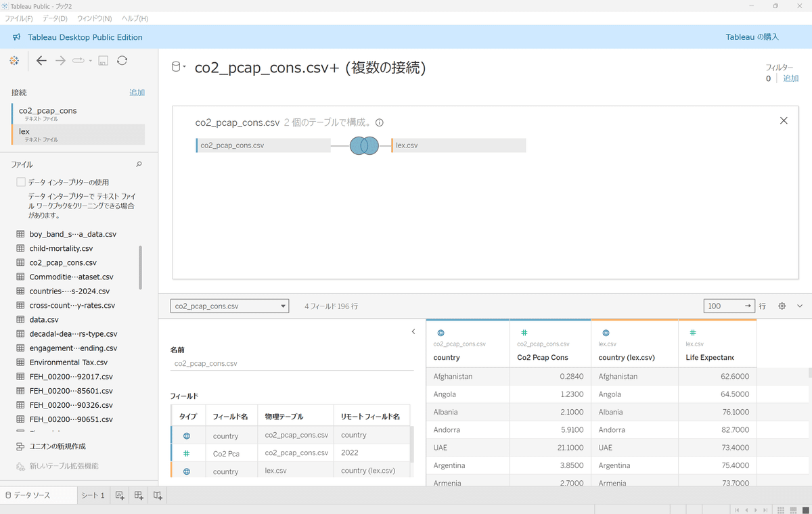Screen dimensions: 812x514
Task: Click boy_band_s···a_data.csv file
Action: pos(72,234)
